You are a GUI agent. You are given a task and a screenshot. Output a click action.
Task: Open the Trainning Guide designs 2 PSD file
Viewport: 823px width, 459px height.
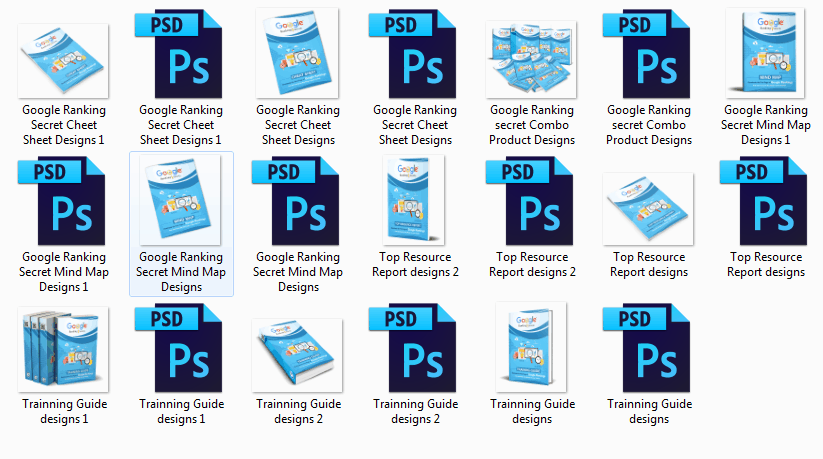pyautogui.click(x=415, y=351)
